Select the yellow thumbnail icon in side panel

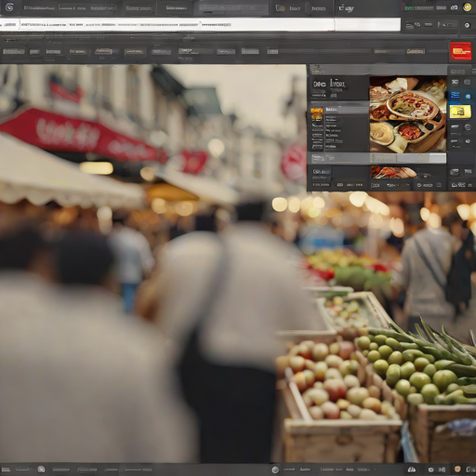pyautogui.click(x=460, y=112)
